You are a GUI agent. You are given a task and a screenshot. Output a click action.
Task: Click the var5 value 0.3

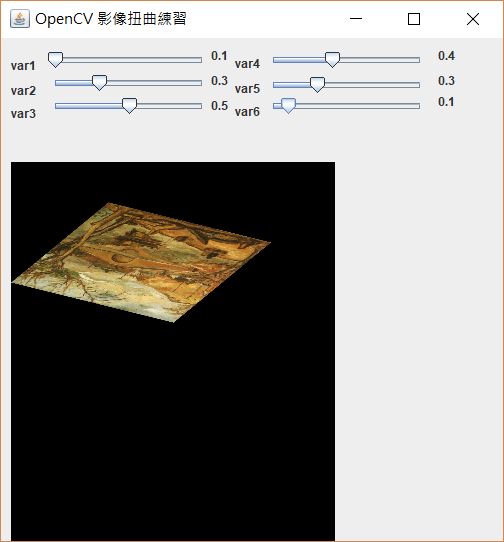coord(446,81)
